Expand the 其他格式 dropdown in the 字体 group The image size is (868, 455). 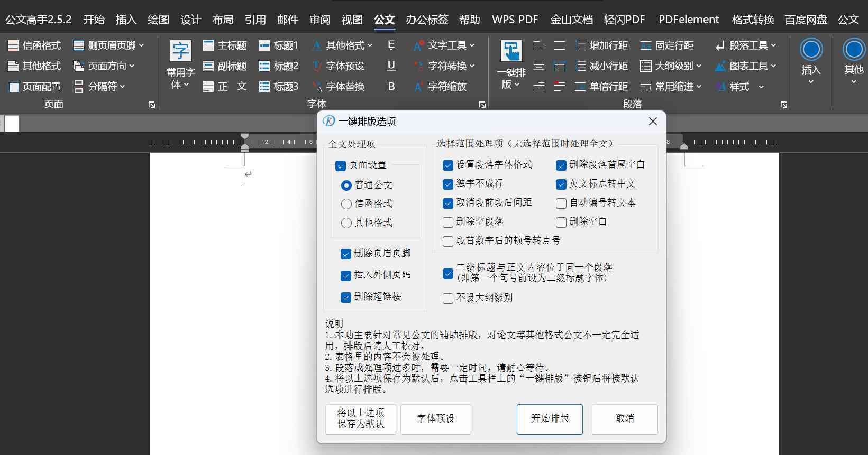point(370,45)
